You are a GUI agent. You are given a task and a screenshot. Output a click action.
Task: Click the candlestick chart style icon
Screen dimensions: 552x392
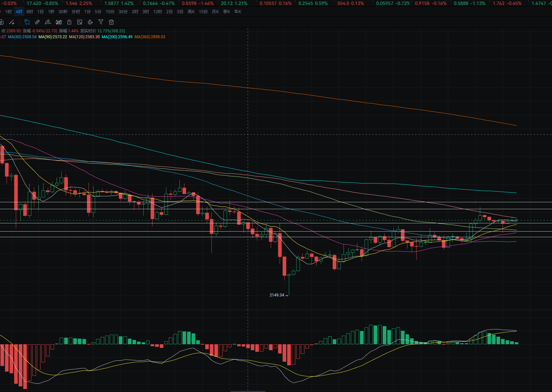coord(59,22)
